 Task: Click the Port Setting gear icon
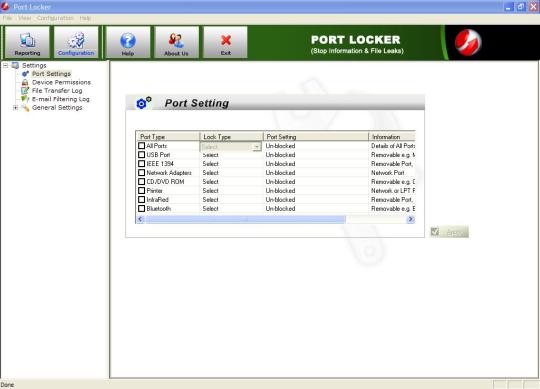(x=144, y=103)
